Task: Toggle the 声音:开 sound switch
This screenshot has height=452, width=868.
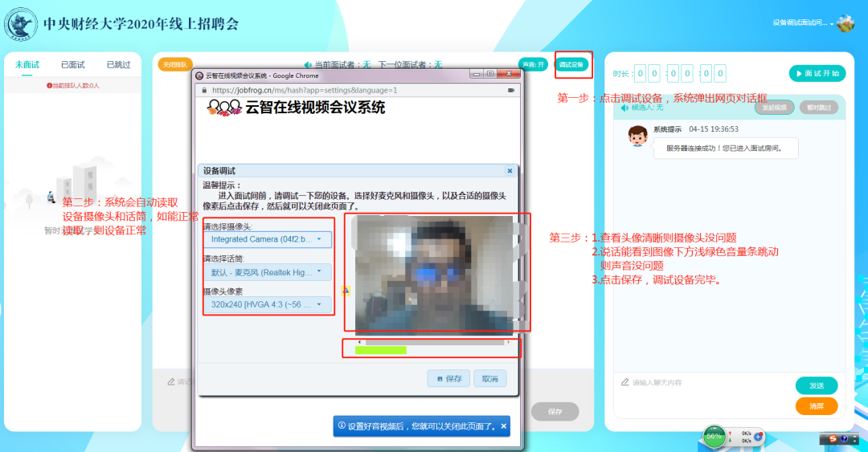Action: [533, 65]
